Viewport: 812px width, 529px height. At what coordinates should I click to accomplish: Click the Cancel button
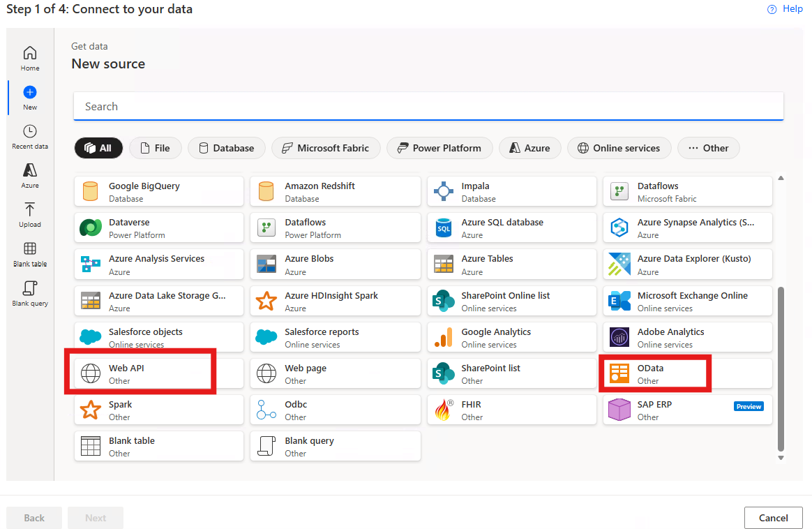pyautogui.click(x=773, y=518)
